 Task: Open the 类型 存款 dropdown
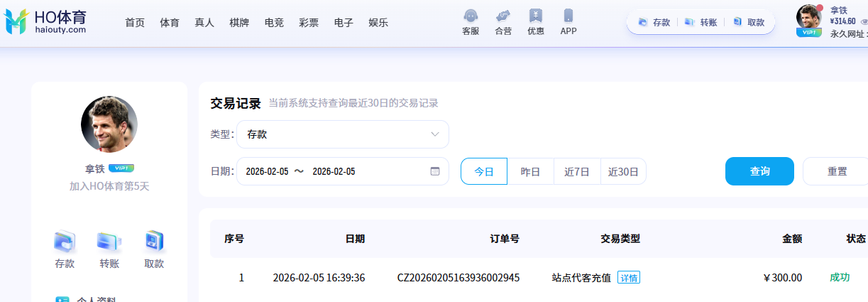(x=343, y=134)
